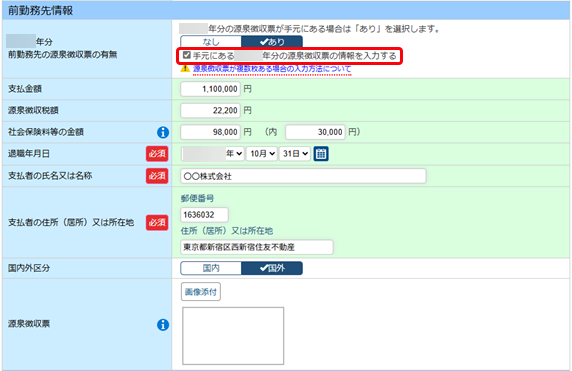Click the 源泉徴収税額 field with 22,200
The width and height of the screenshot is (572, 371).
pos(210,111)
